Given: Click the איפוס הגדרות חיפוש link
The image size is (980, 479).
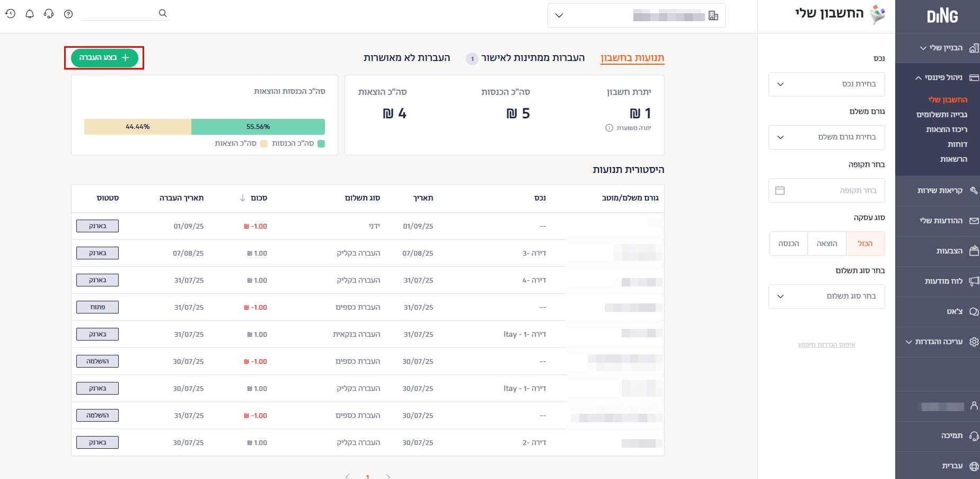Looking at the screenshot, I should coord(826,345).
